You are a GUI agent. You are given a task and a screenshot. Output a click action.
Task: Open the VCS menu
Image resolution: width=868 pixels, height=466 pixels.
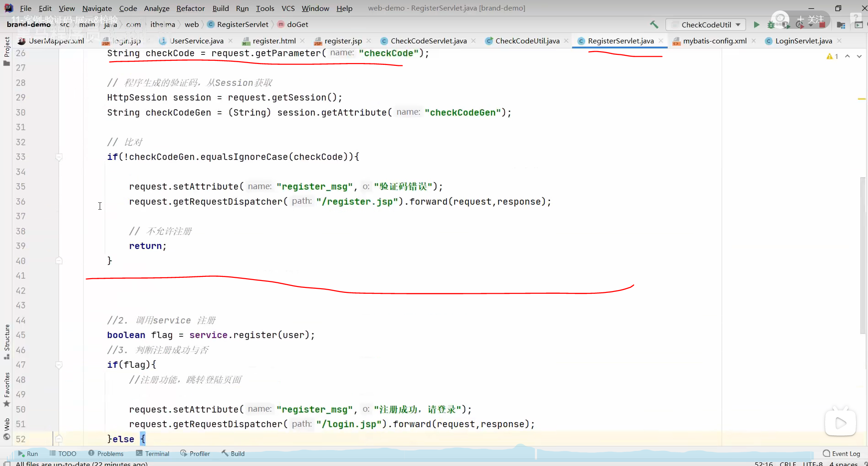[x=288, y=8]
